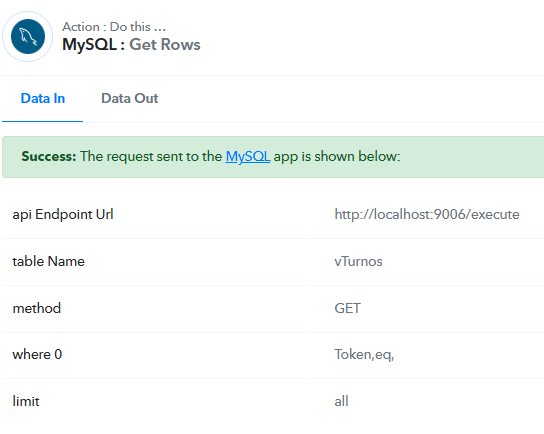Click the MySQL dolphin app icon
Screen dimensions: 544x434
click(28, 36)
